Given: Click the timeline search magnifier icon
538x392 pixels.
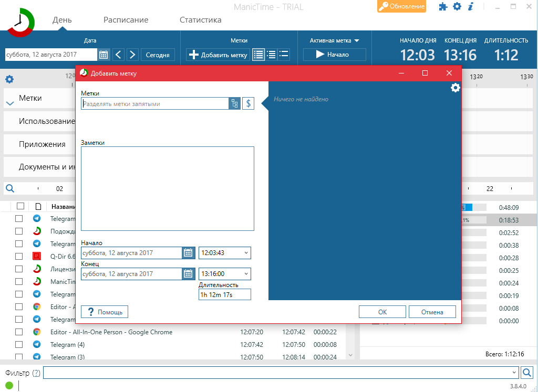Looking at the screenshot, I should [10, 188].
